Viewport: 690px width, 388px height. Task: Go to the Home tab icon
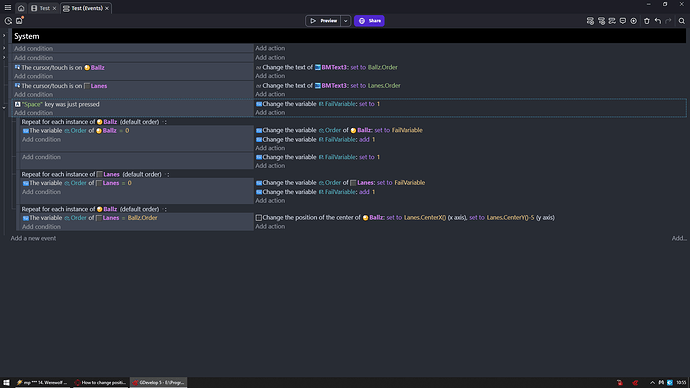21,8
